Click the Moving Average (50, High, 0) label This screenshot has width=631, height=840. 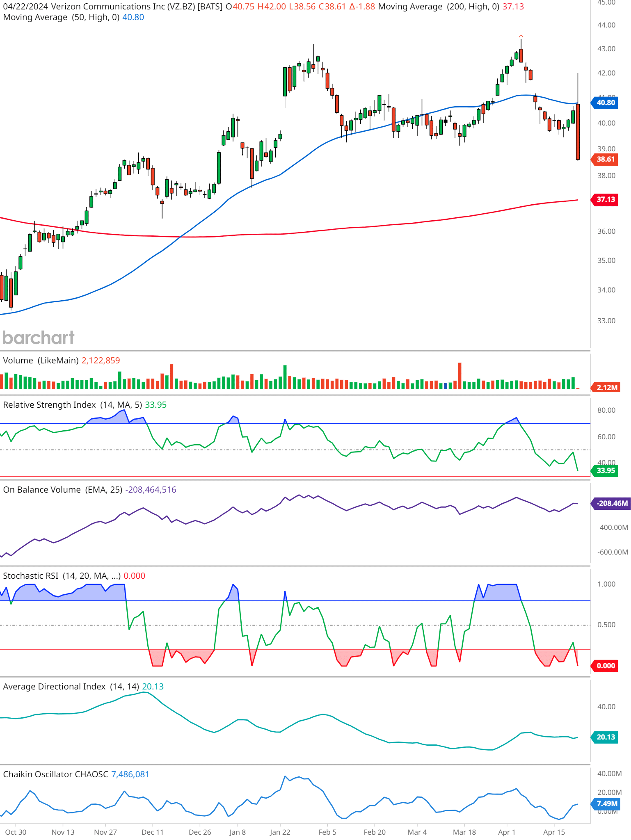pos(62,17)
